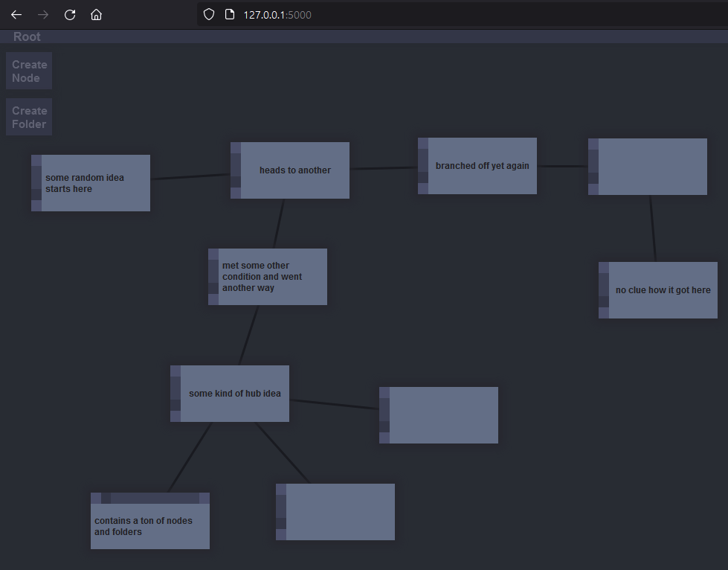Click the Create Node button
Viewport: 728px width, 570px height.
[x=29, y=71]
